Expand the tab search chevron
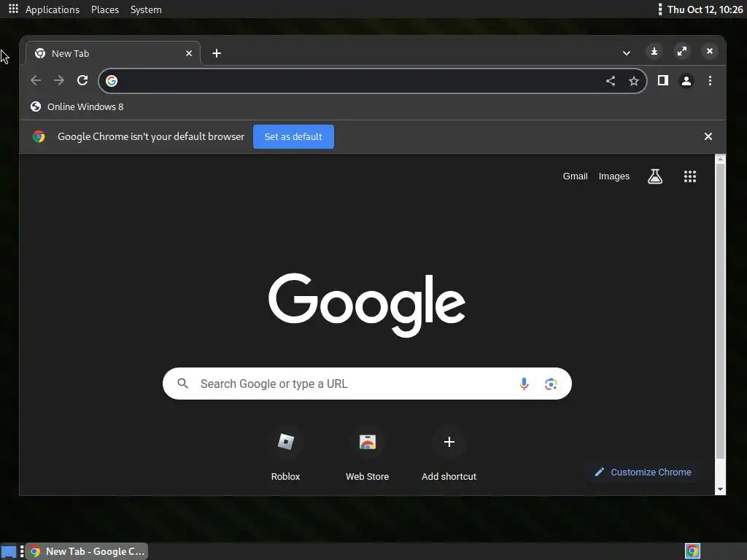Screen dimensions: 747x560 click(x=627, y=52)
